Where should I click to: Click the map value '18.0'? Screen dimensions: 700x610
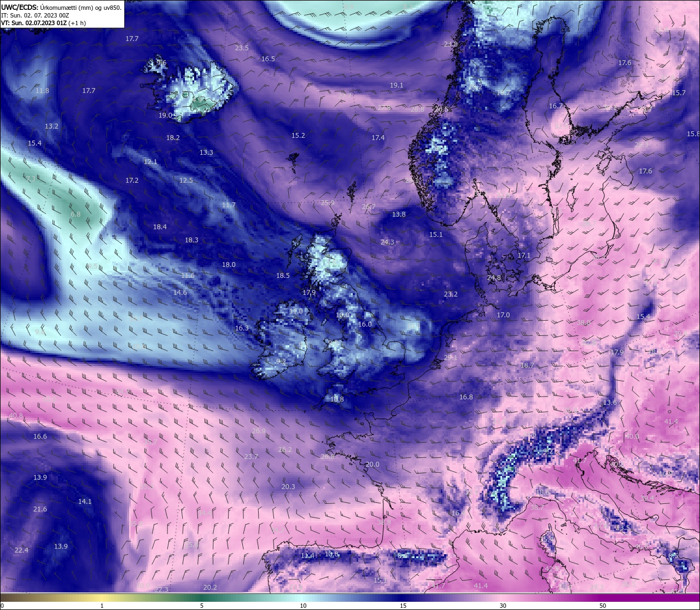coord(229,265)
